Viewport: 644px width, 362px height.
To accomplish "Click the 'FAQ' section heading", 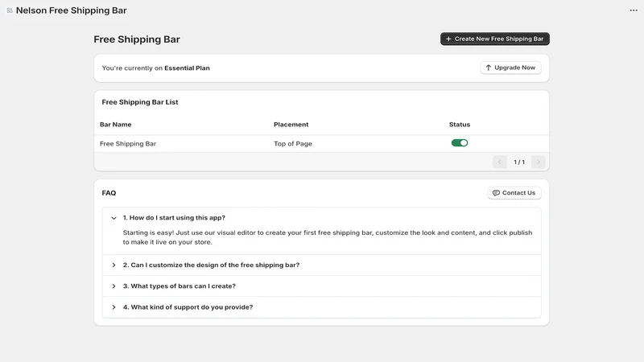I will [x=109, y=193].
